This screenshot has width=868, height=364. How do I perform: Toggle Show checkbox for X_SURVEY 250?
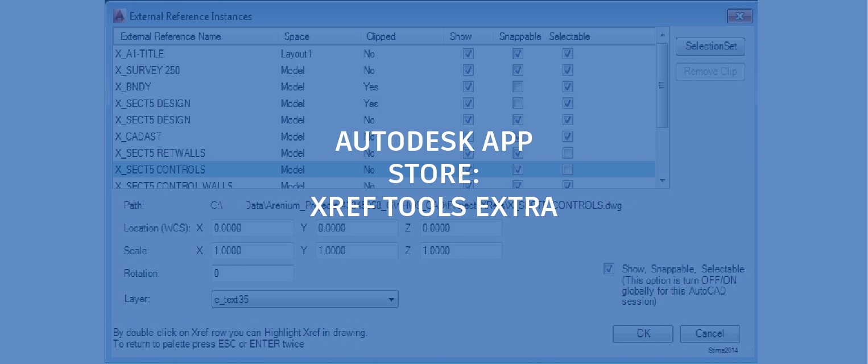click(x=468, y=71)
